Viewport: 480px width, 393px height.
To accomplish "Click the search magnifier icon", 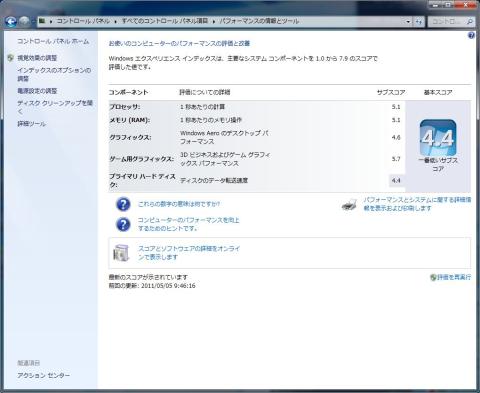I will 470,22.
